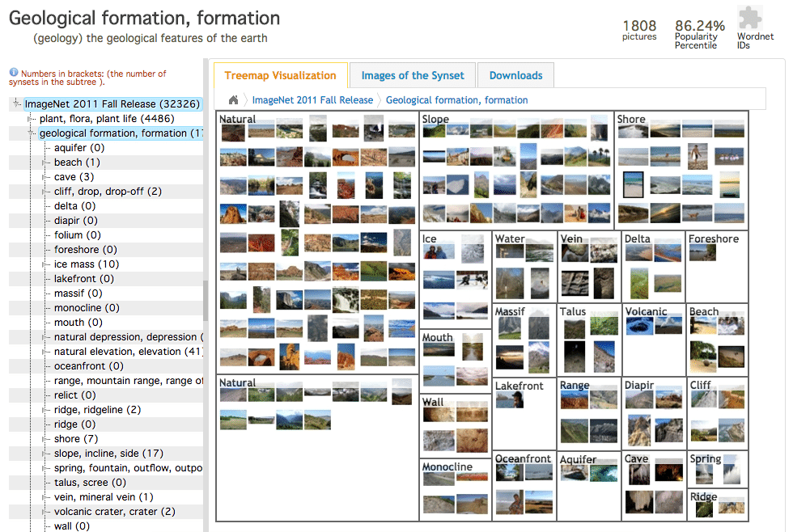Expand the ice mass (10) node
793x532 pixels.
pos(45,264)
